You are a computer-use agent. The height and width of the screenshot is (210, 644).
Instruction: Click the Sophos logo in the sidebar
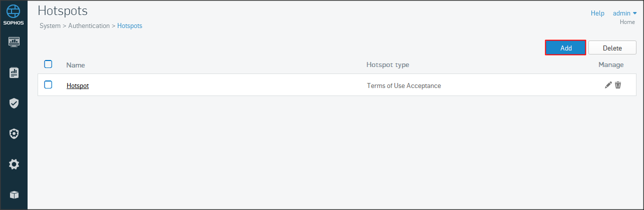point(14,15)
